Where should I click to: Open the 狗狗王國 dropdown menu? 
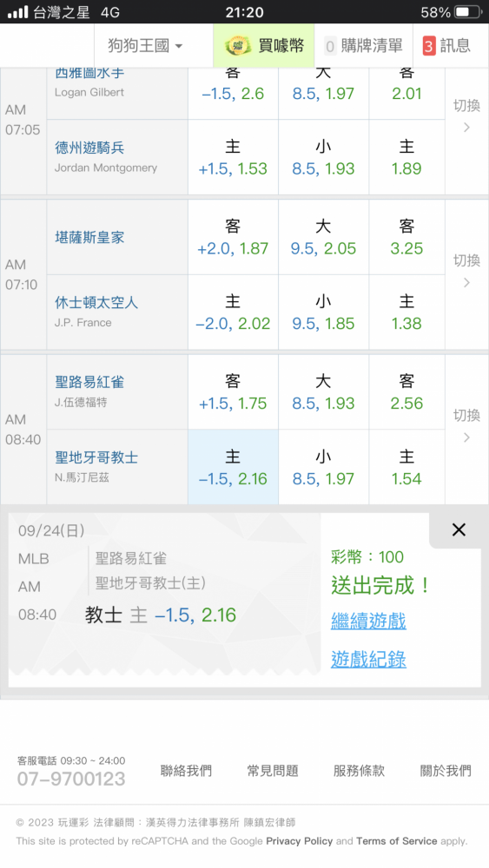click(x=145, y=45)
